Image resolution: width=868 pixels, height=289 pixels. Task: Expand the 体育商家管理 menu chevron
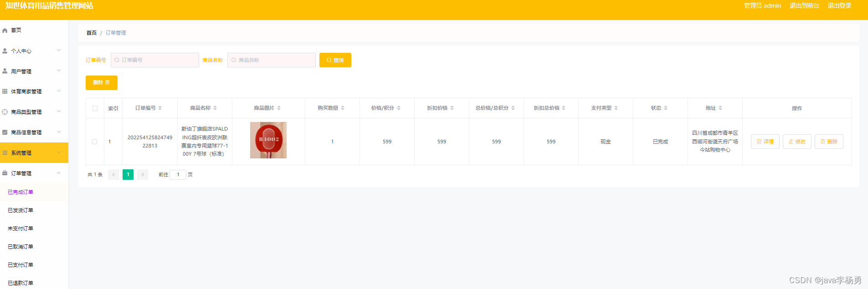(59, 91)
